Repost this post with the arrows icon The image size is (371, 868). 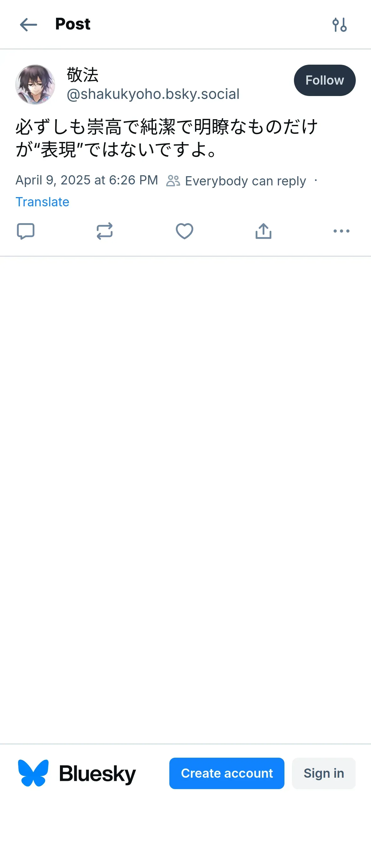click(105, 231)
